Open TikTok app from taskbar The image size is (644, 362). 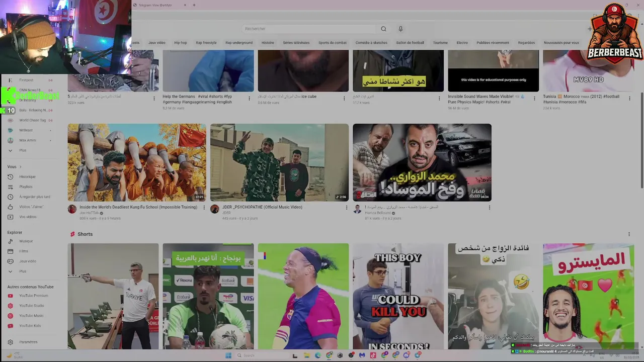click(x=373, y=355)
